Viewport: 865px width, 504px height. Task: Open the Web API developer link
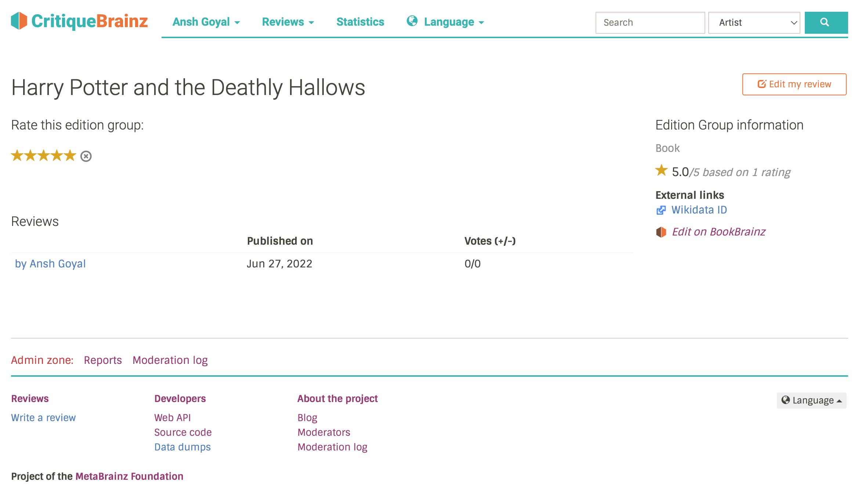pos(173,418)
